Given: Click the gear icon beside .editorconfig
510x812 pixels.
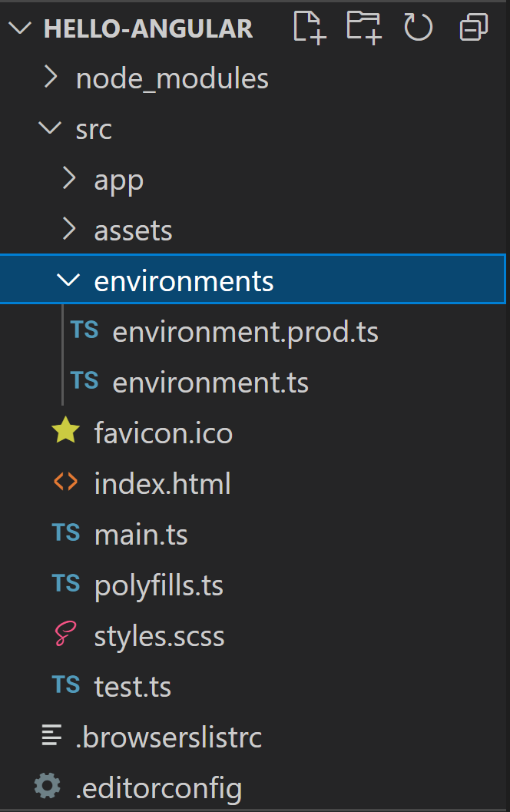Looking at the screenshot, I should [47, 786].
